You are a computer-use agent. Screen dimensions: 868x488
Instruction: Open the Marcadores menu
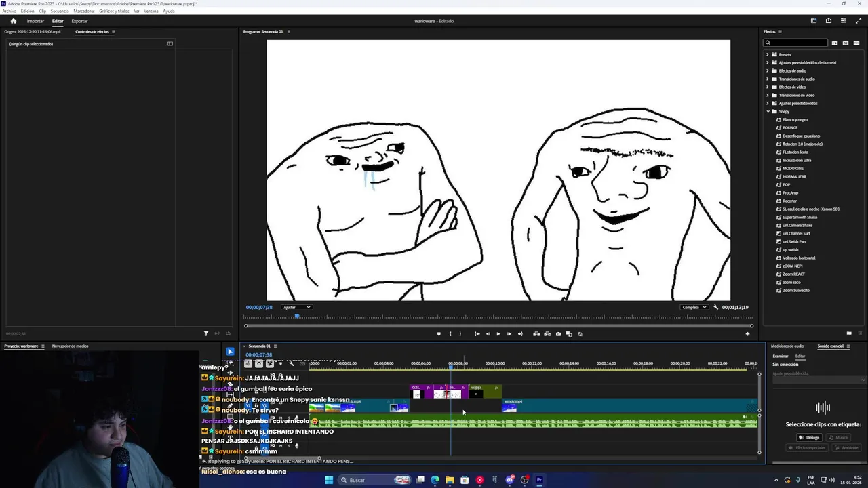click(84, 11)
